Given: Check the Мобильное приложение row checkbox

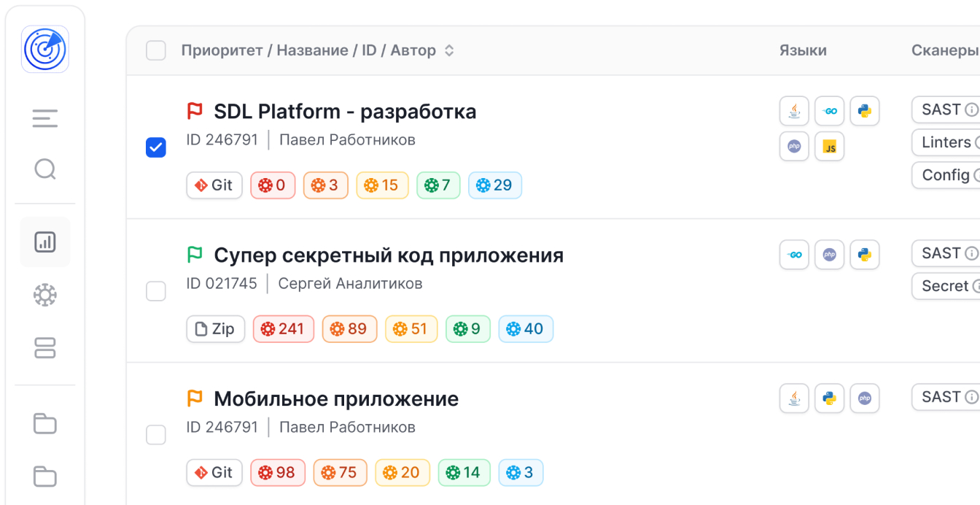Looking at the screenshot, I should pyautogui.click(x=156, y=435).
